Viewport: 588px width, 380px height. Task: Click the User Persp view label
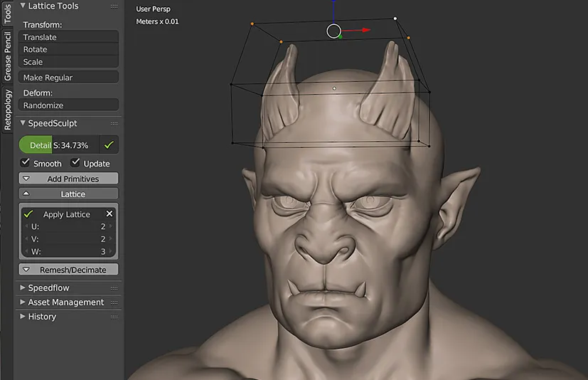pyautogui.click(x=153, y=9)
